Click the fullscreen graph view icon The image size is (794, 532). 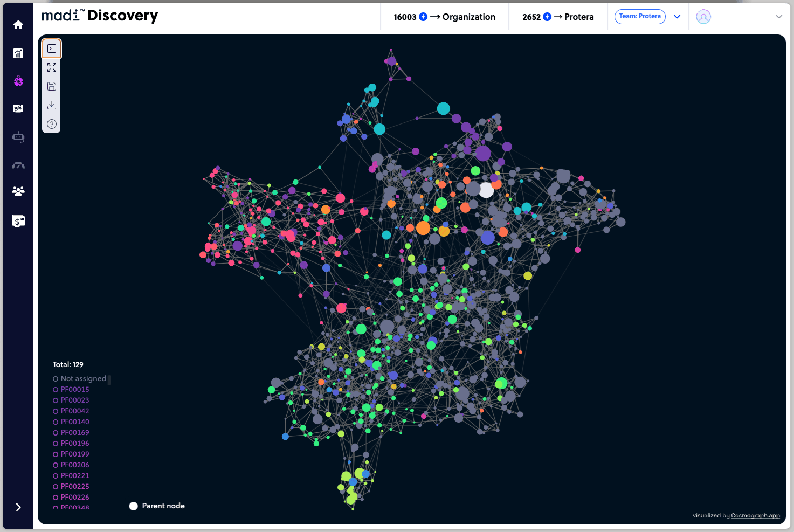[x=52, y=67]
